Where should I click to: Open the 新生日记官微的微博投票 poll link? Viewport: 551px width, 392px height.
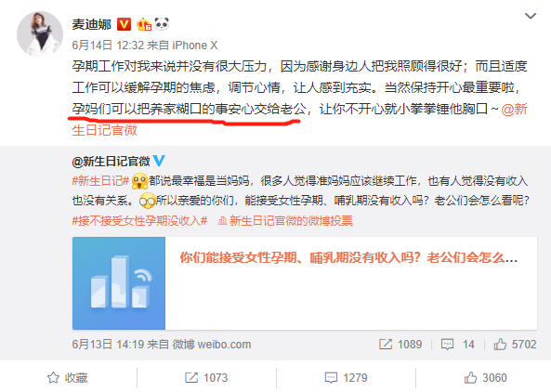coord(285,221)
